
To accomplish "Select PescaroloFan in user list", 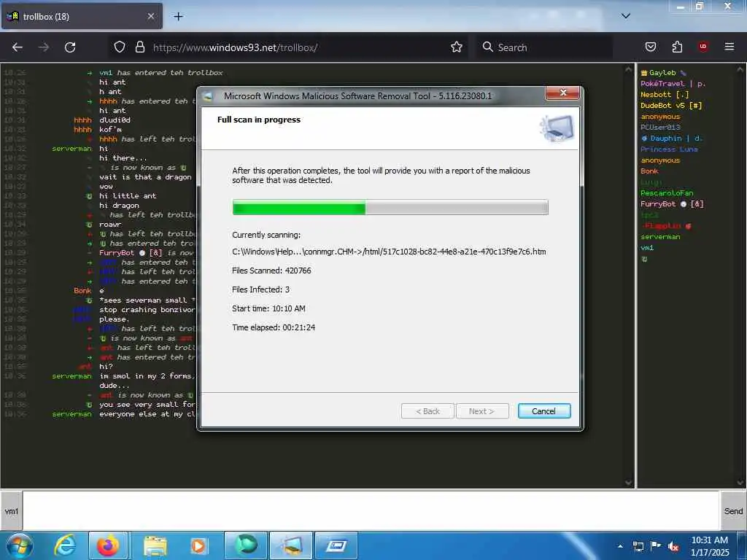I will click(x=667, y=192).
